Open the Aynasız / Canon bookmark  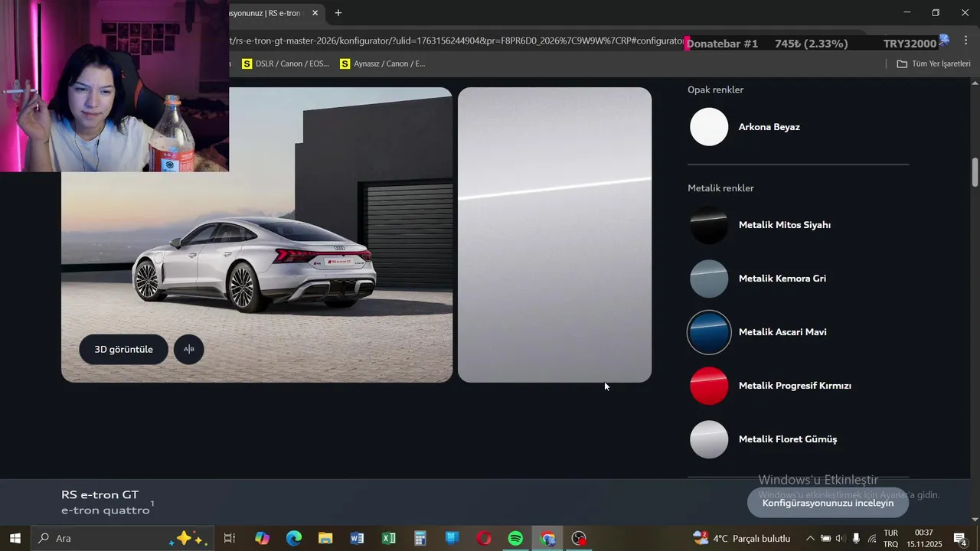click(383, 64)
